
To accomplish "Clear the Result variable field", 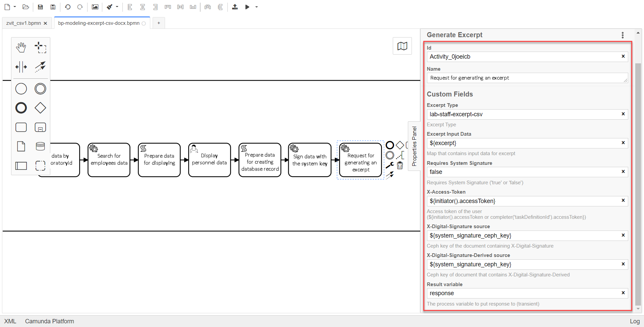I will point(623,293).
